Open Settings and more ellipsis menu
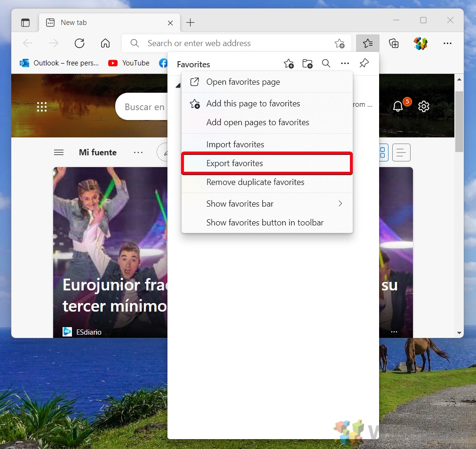 pyautogui.click(x=447, y=43)
